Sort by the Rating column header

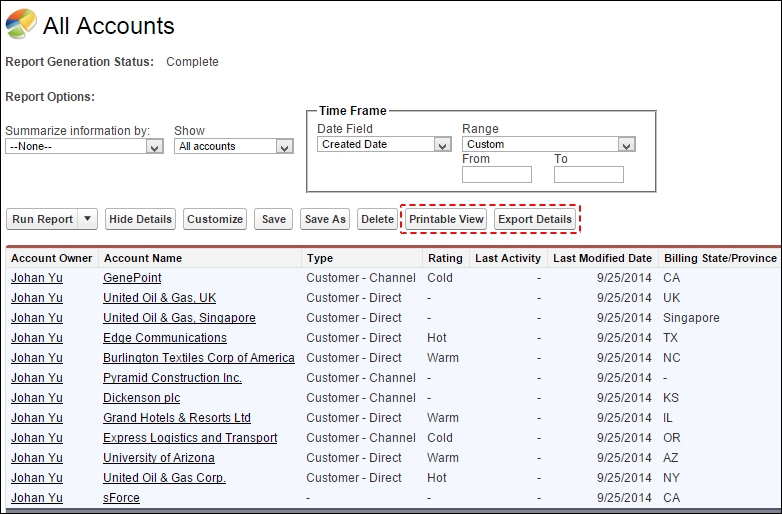click(445, 258)
